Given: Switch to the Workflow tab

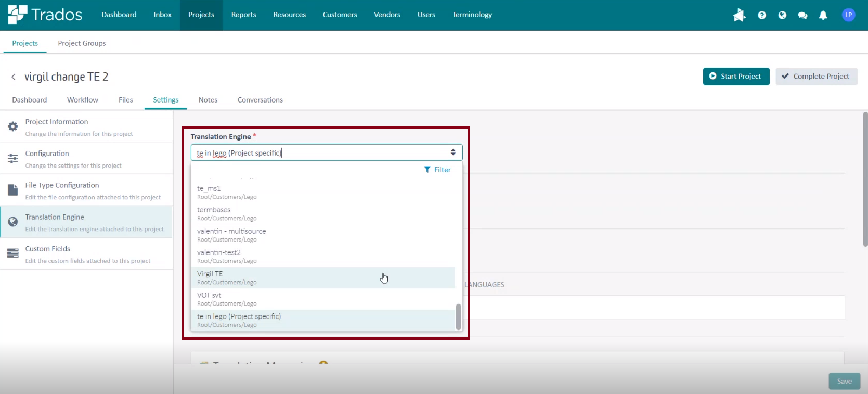Looking at the screenshot, I should 82,100.
